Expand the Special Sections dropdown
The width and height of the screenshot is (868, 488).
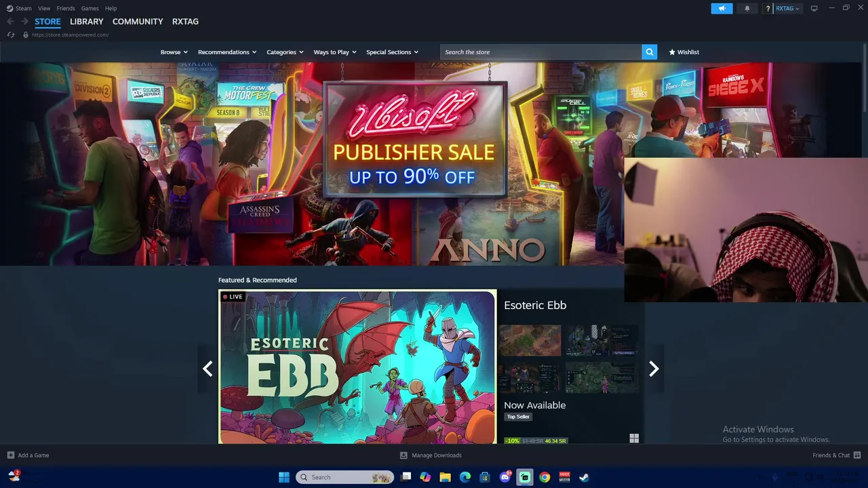click(x=392, y=52)
